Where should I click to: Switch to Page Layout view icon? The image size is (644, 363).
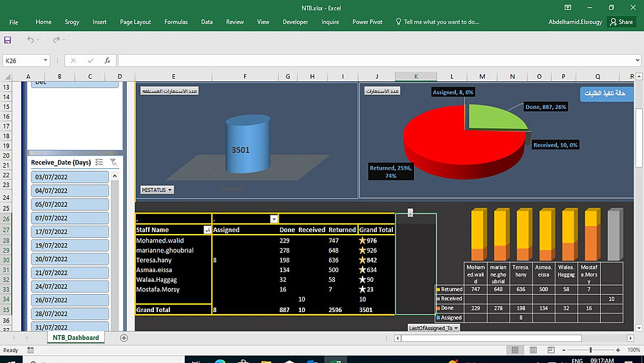click(x=532, y=350)
